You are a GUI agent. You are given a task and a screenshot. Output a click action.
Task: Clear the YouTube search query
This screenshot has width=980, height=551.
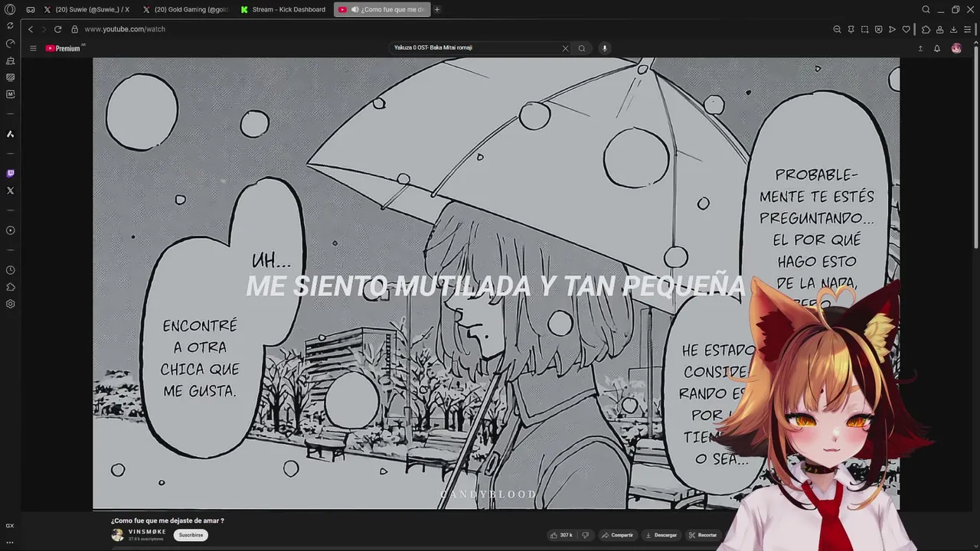(565, 48)
